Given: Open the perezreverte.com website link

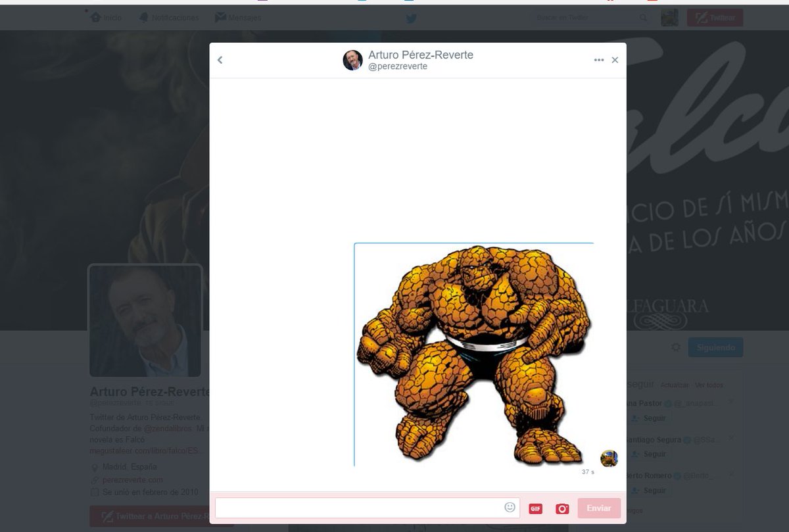Looking at the screenshot, I should pos(132,480).
